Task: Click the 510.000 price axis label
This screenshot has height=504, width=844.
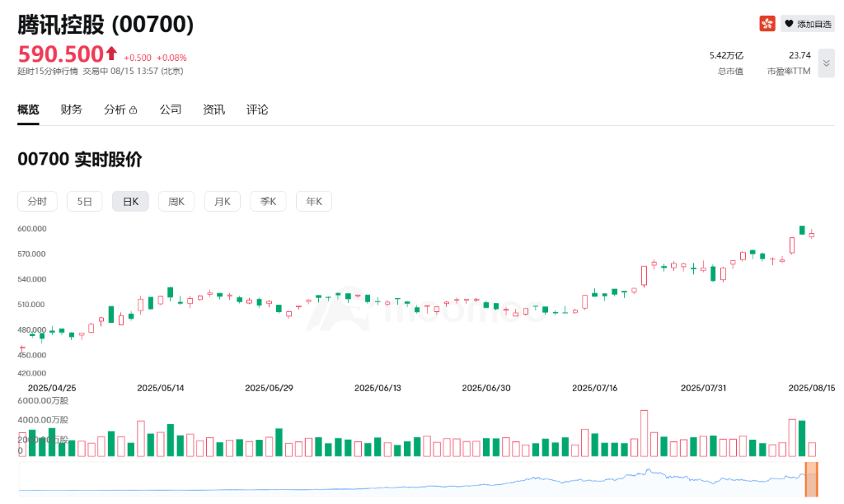Action: 32,305
